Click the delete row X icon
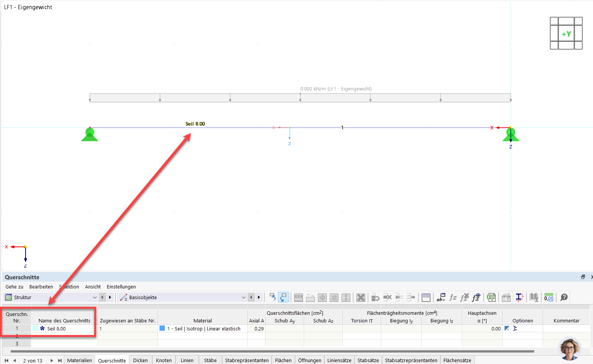The height and width of the screenshot is (364, 593). point(387,297)
